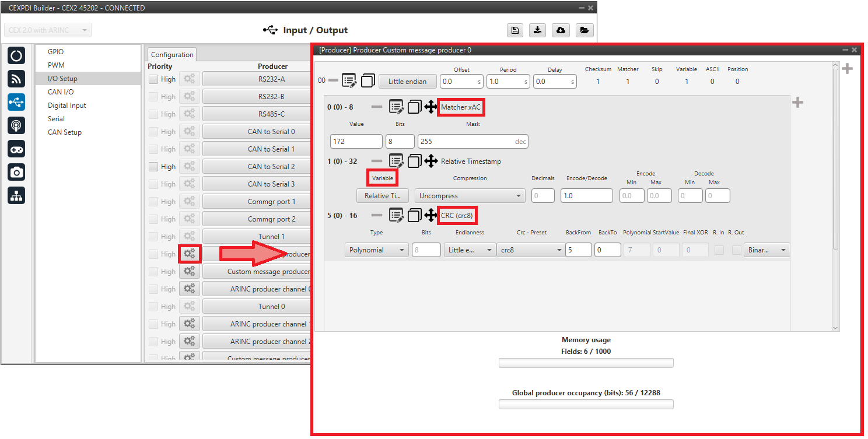Remove the Matcher xAC field with its minus icon

[x=377, y=107]
